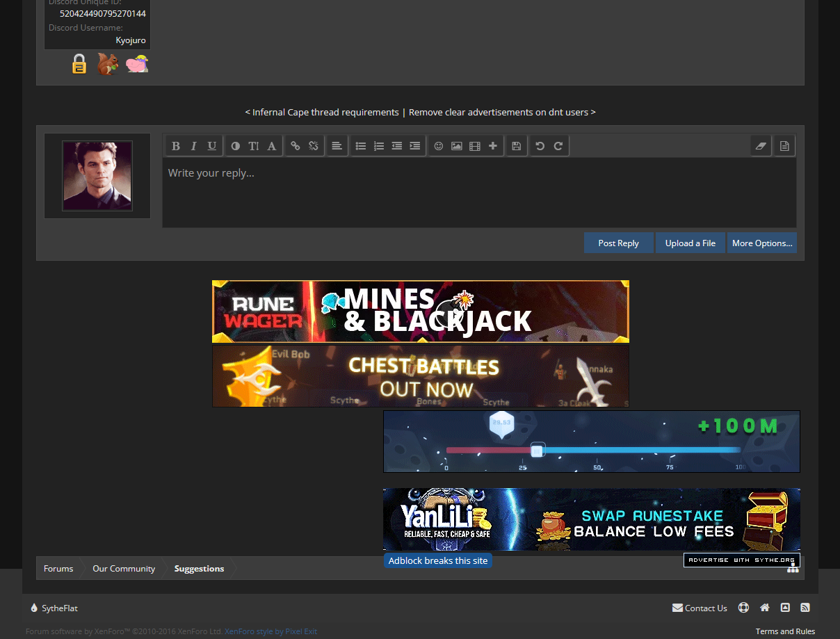Submit with Post Reply button

tap(619, 243)
